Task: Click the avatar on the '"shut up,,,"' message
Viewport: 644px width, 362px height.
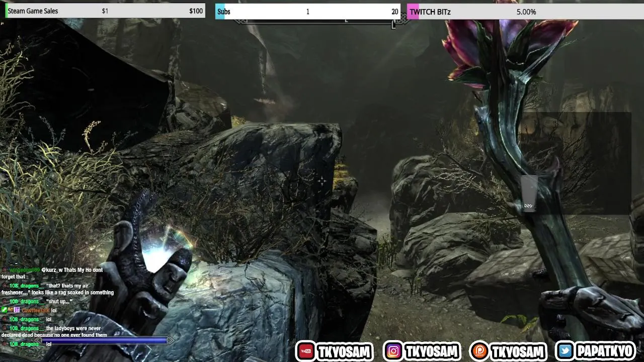Action: pos(5,301)
